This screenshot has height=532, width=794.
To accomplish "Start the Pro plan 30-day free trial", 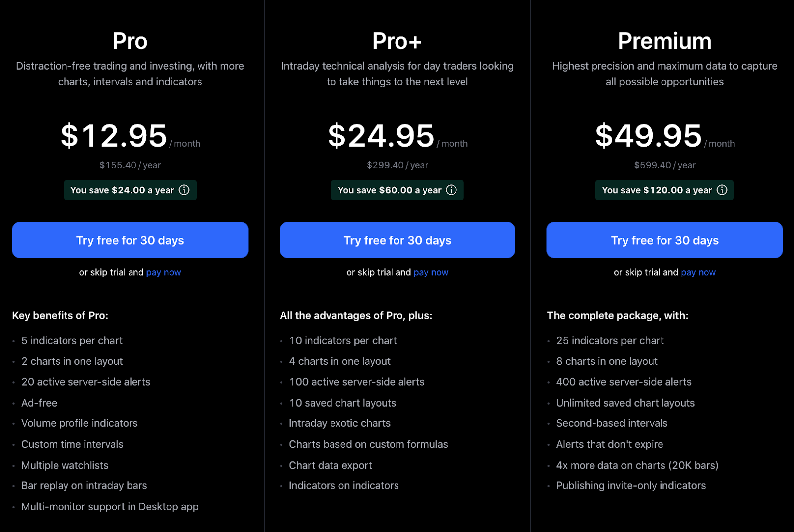I will tap(130, 240).
